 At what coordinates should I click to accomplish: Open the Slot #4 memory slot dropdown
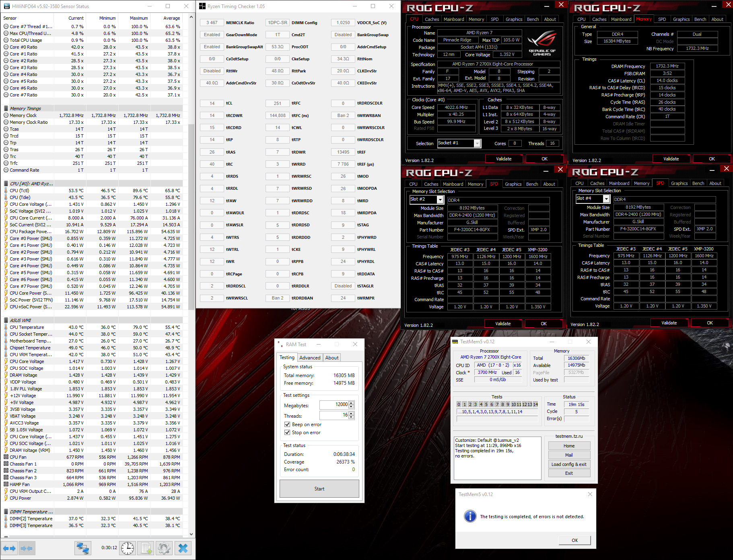pos(606,199)
